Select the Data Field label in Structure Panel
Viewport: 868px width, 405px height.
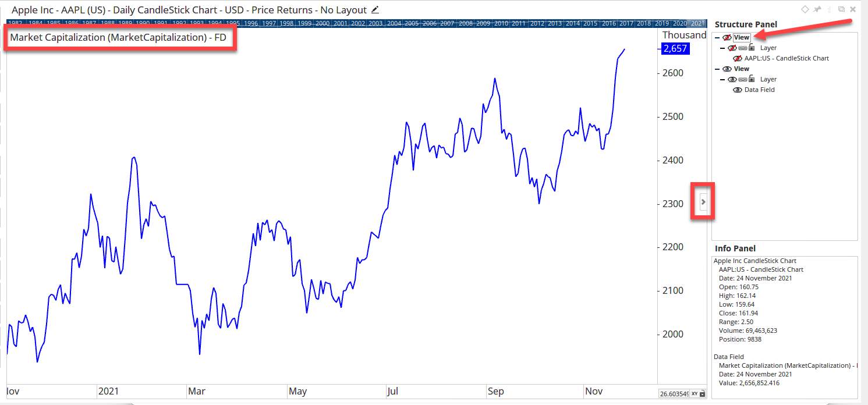[x=759, y=90]
